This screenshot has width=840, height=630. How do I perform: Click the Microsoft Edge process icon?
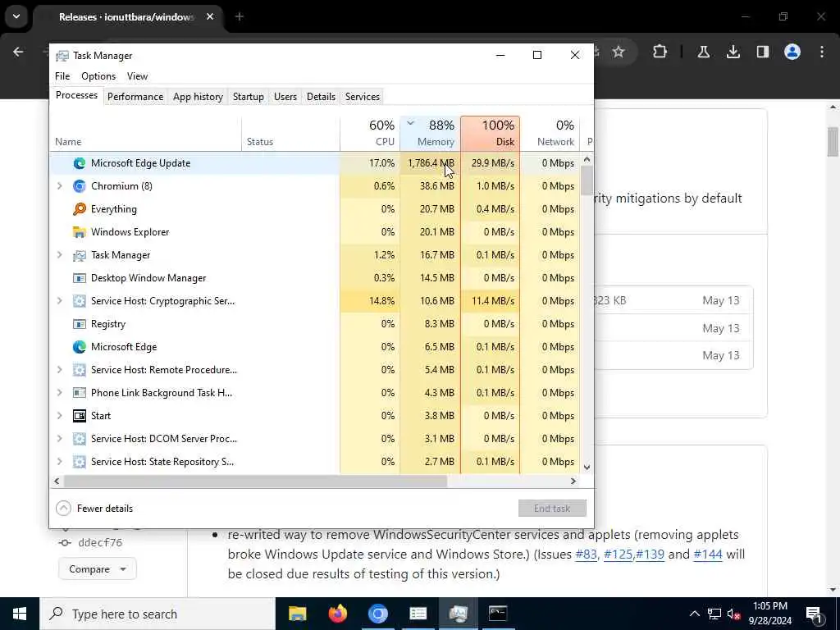click(x=80, y=347)
